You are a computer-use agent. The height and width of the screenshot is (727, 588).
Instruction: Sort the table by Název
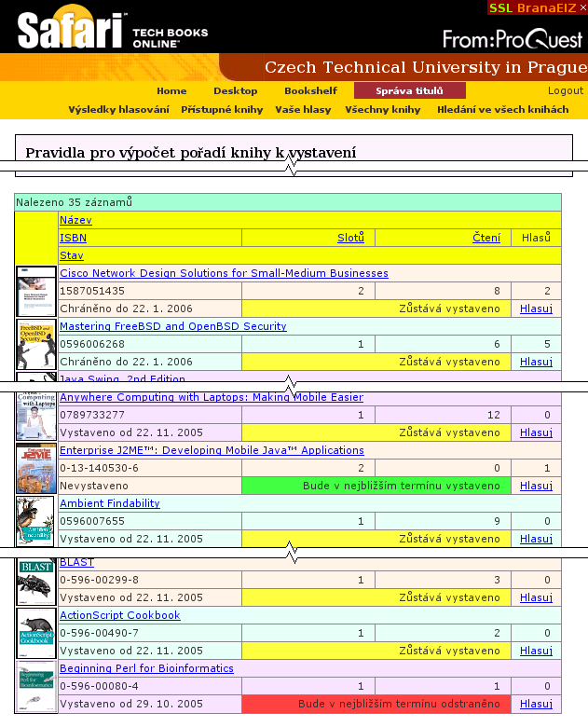[75, 220]
